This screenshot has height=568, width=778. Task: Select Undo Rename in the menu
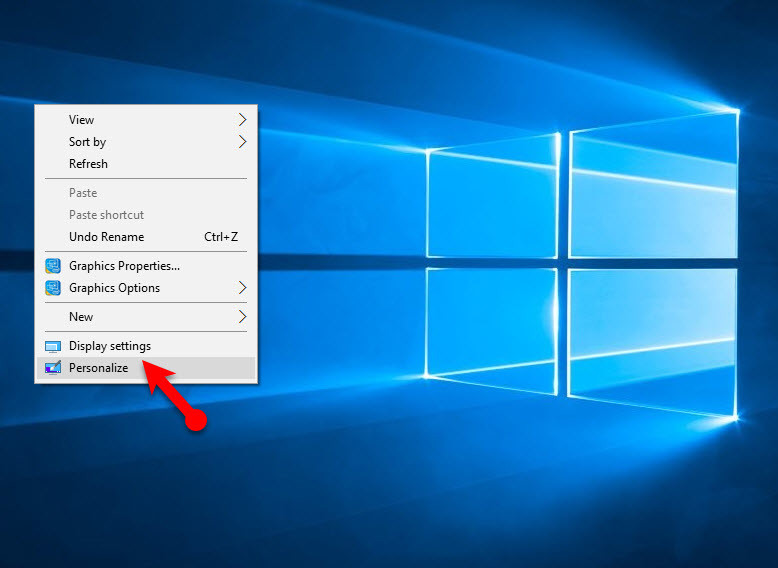pos(146,237)
